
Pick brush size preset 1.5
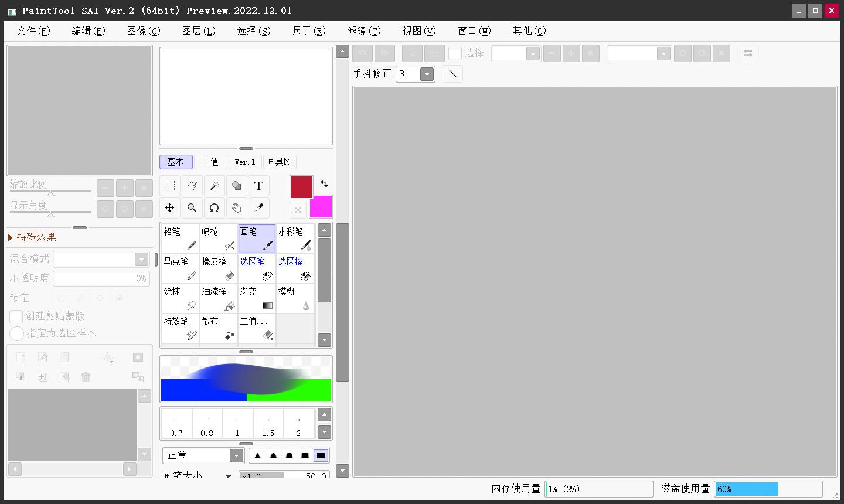tap(268, 424)
